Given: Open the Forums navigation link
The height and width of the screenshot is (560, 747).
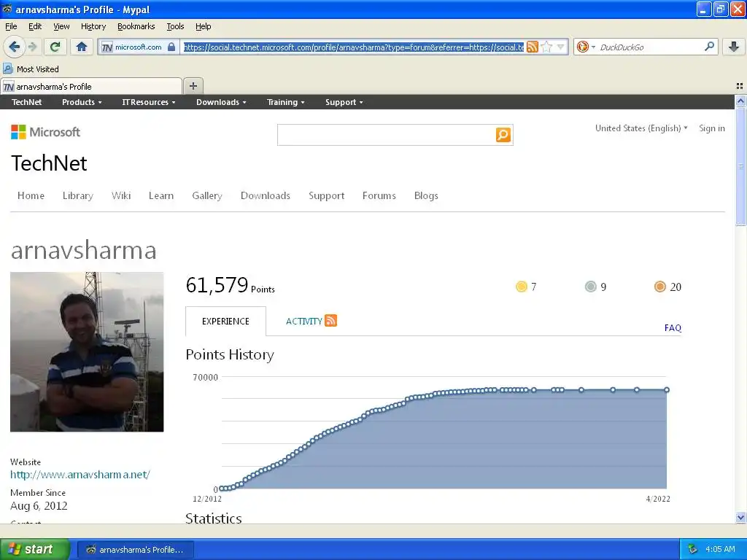Looking at the screenshot, I should [379, 195].
